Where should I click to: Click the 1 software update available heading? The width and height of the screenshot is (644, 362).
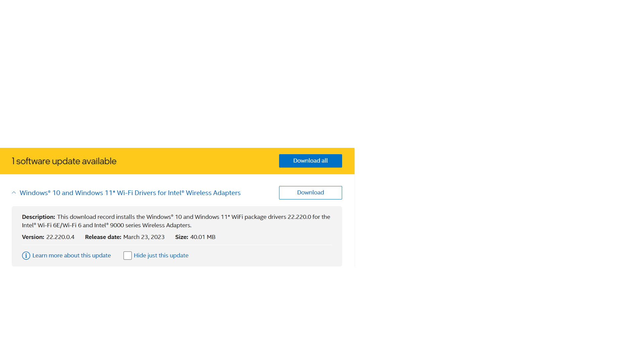[64, 161]
